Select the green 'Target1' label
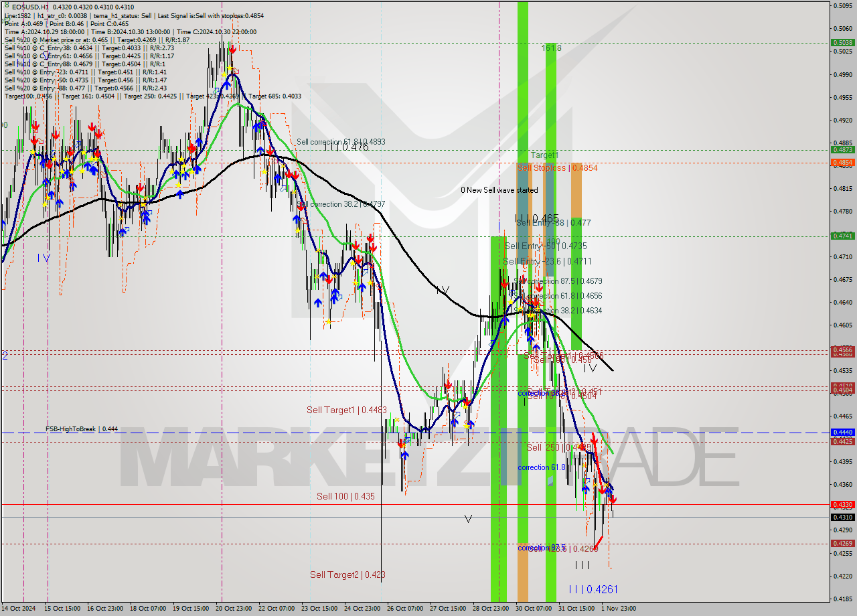 544,155
